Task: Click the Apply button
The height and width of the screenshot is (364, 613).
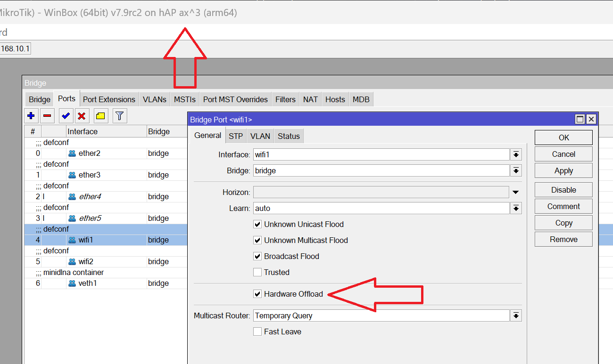Action: tap(563, 170)
